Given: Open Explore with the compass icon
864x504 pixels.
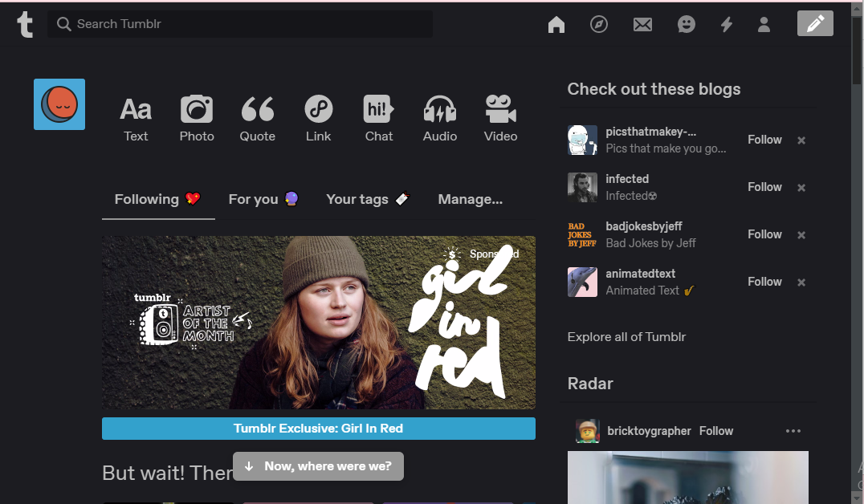Looking at the screenshot, I should pos(599,24).
